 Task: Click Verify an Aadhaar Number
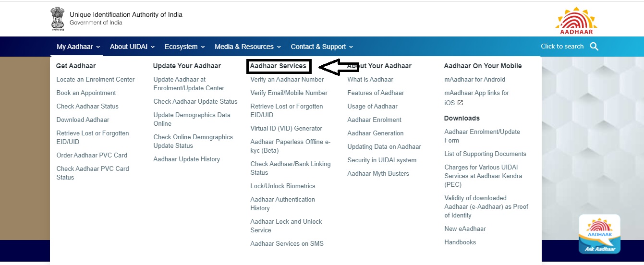tap(287, 79)
